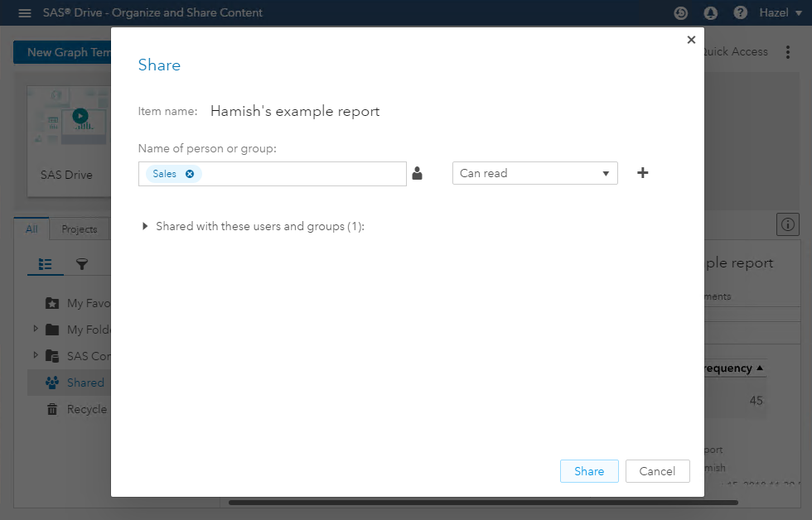Click the Cancel button
Image resolution: width=812 pixels, height=520 pixels.
pos(657,471)
